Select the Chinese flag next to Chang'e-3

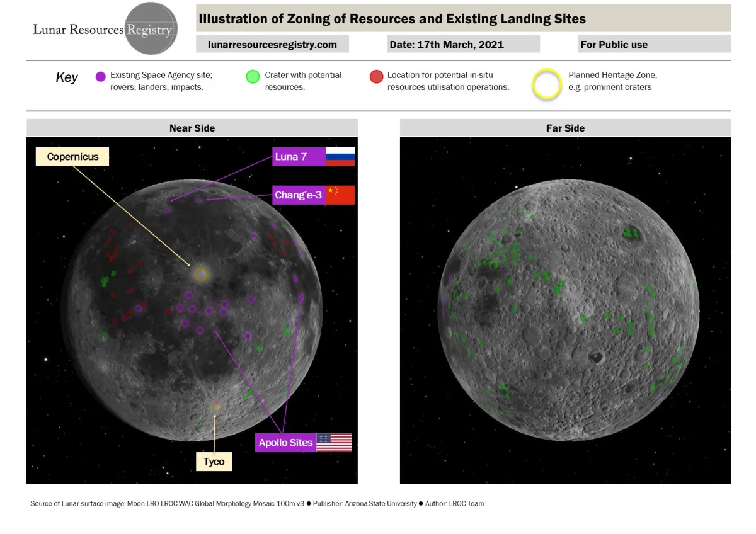pyautogui.click(x=340, y=195)
